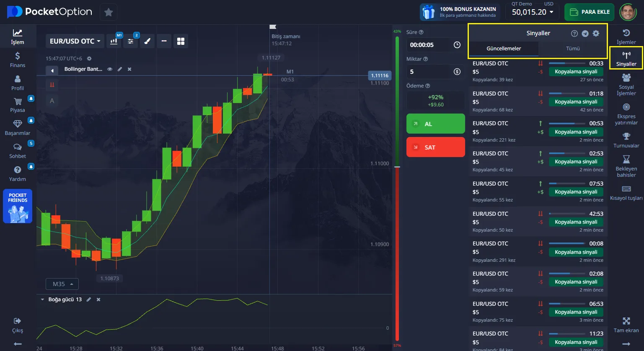644x351 pixels.
Task: Open Sinyaller settings gear
Action: (x=596, y=34)
